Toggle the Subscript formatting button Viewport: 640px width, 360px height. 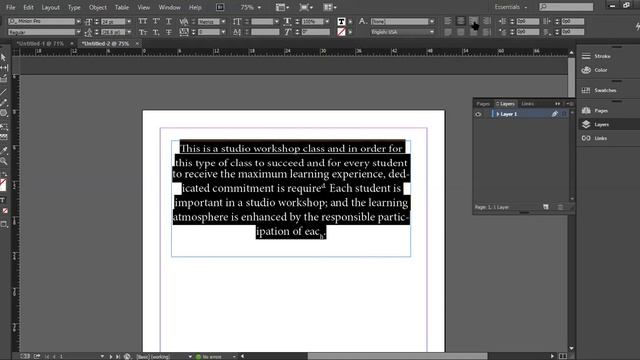coord(156,32)
